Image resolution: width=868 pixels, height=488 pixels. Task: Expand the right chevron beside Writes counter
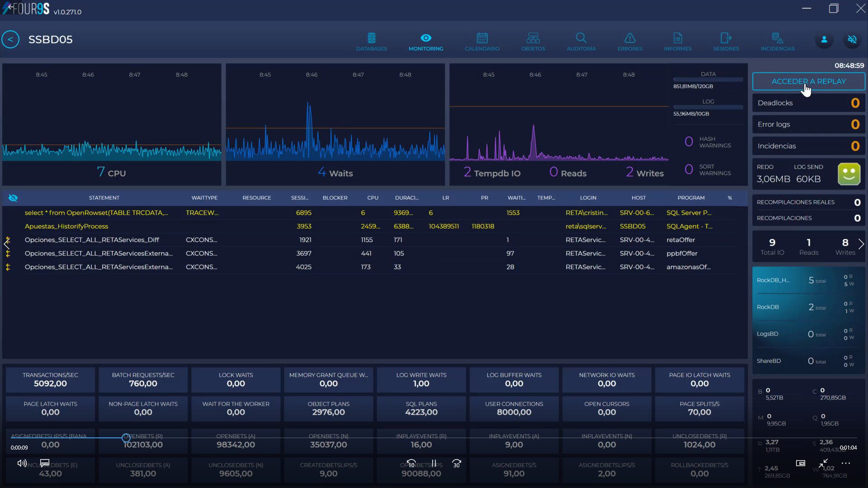click(x=862, y=244)
